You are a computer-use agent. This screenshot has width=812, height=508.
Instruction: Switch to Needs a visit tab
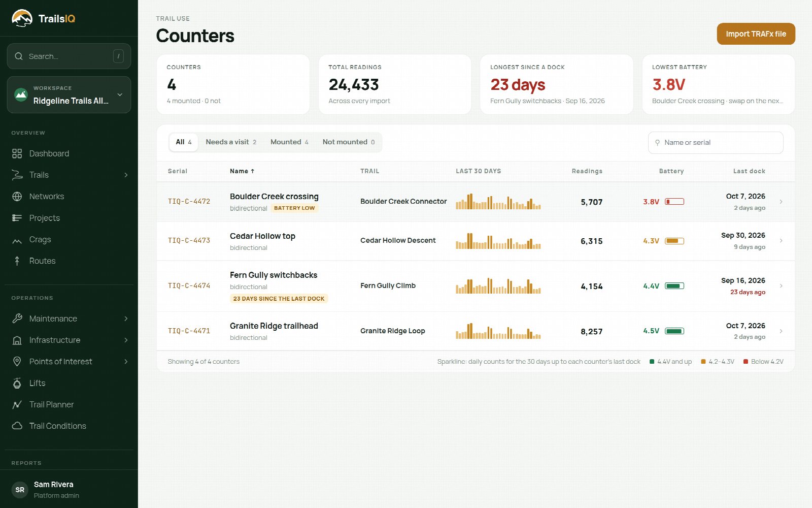[231, 142]
